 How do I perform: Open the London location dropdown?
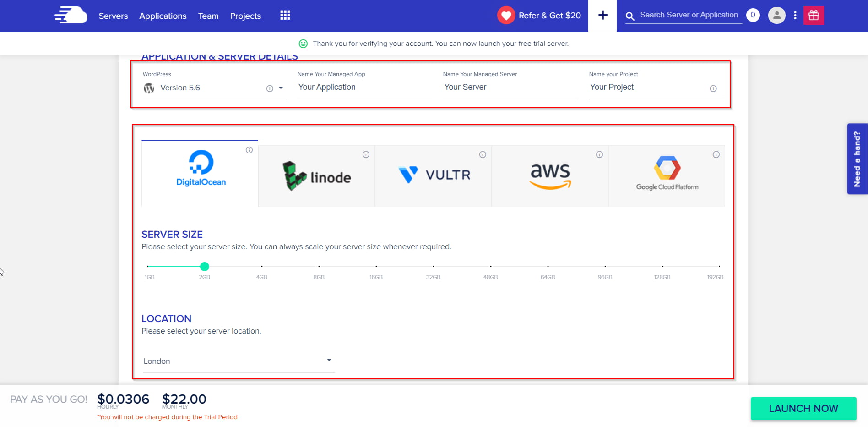click(x=239, y=361)
